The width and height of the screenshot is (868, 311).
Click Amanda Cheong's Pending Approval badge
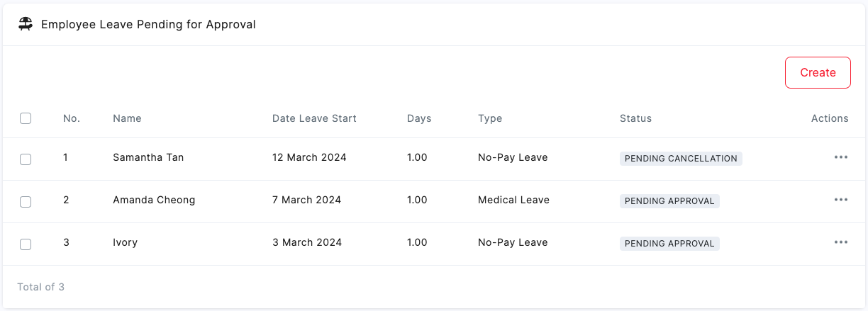pyautogui.click(x=669, y=201)
